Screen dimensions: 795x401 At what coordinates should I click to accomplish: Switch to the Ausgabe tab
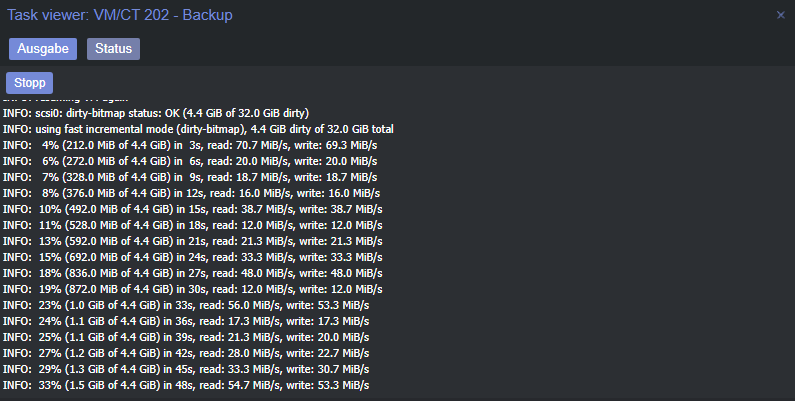click(43, 49)
